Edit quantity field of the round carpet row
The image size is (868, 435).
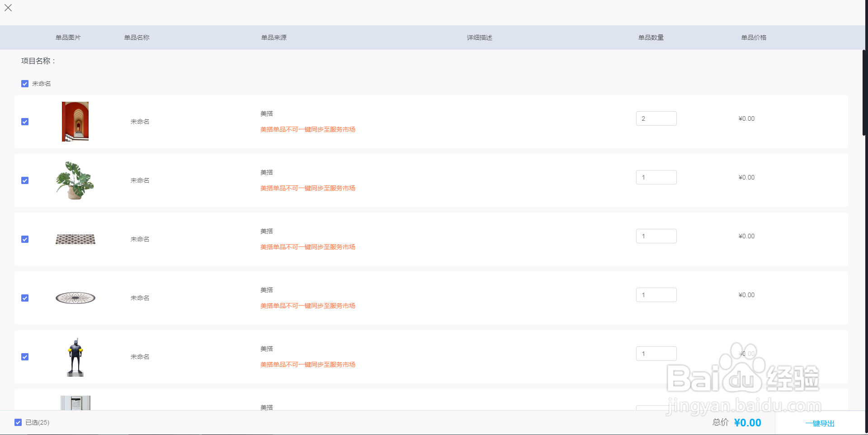[656, 295]
